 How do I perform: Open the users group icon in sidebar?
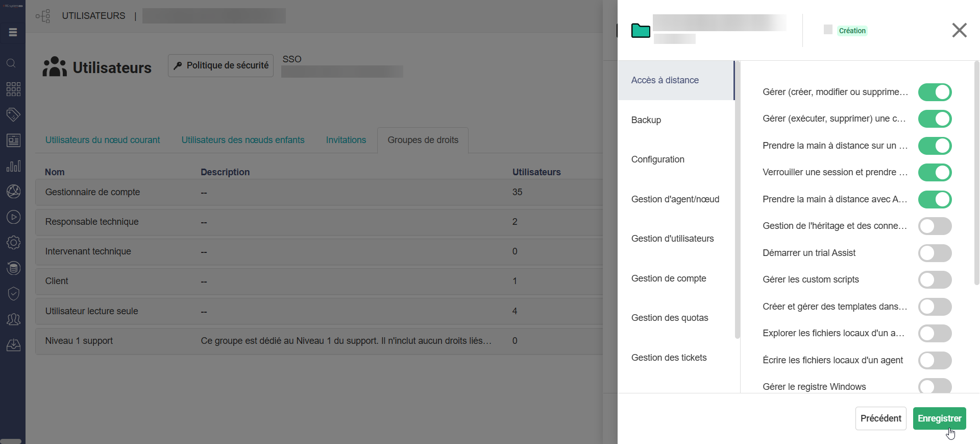[13, 319]
